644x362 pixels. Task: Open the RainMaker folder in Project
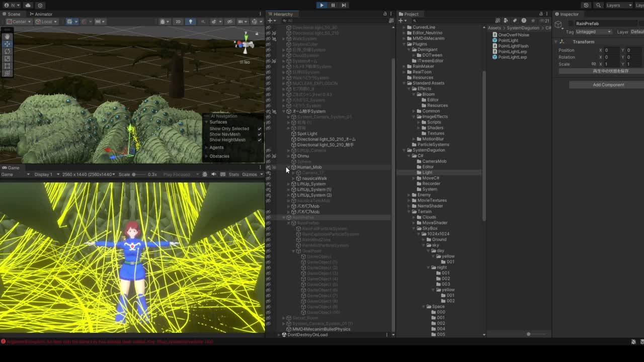click(423, 66)
